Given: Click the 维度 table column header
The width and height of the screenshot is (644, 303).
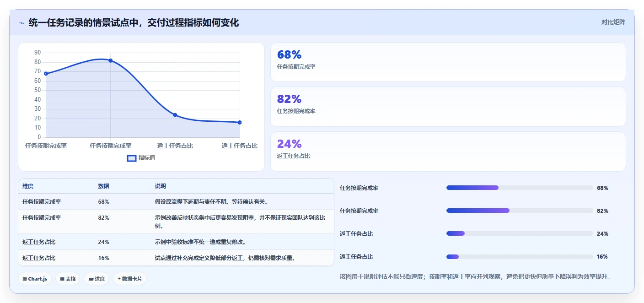Looking at the screenshot, I should click(28, 186).
